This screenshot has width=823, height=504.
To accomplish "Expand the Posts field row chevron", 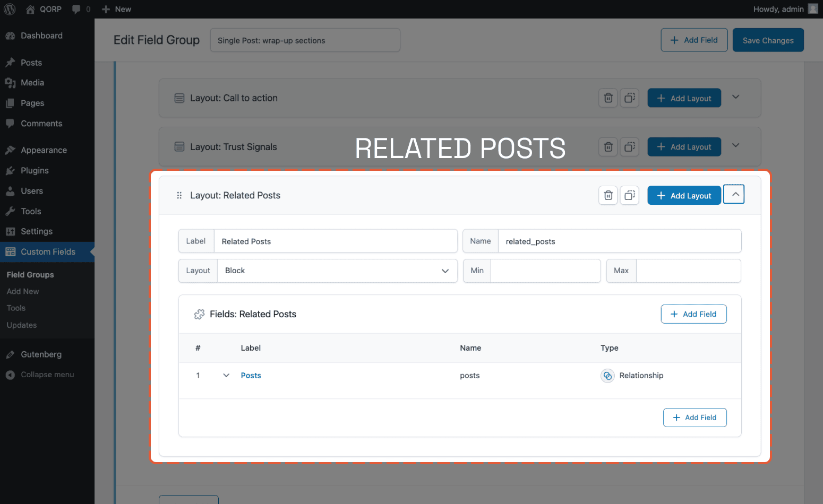I will pos(226,375).
